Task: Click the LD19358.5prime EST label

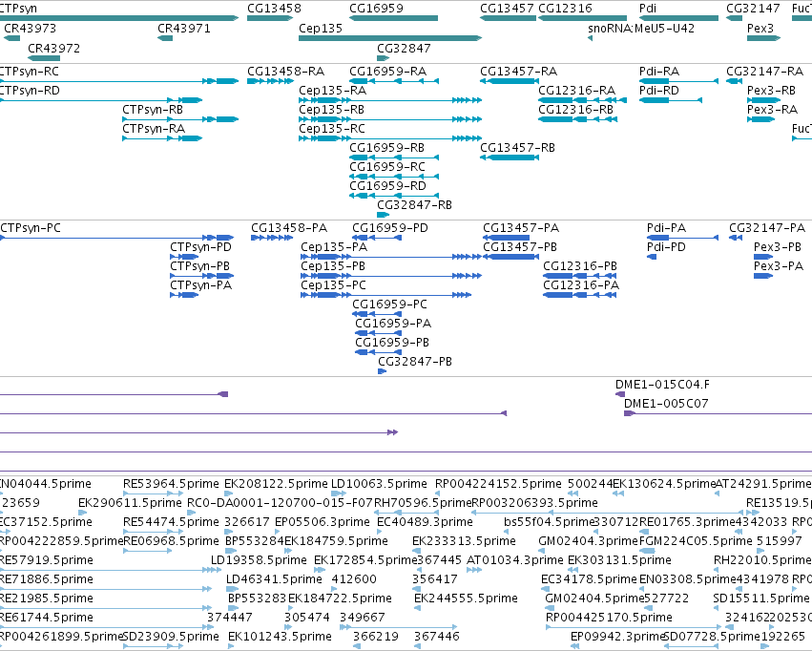Action: tap(259, 561)
